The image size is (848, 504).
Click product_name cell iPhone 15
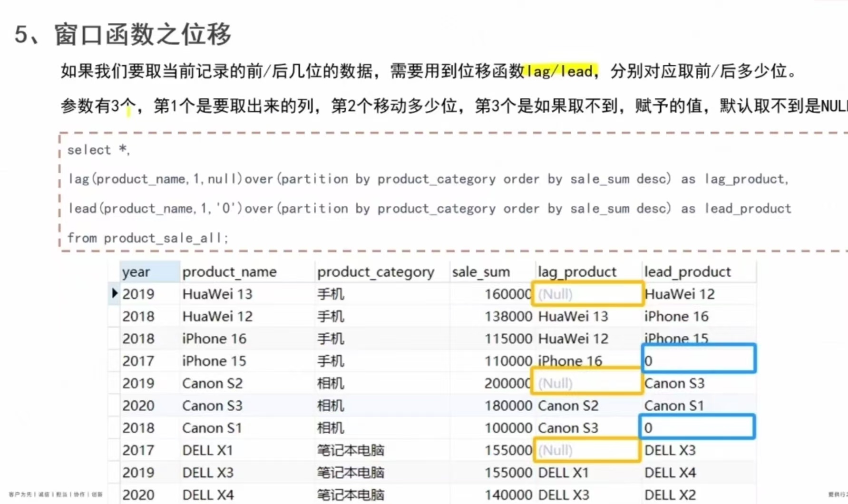[x=214, y=361]
